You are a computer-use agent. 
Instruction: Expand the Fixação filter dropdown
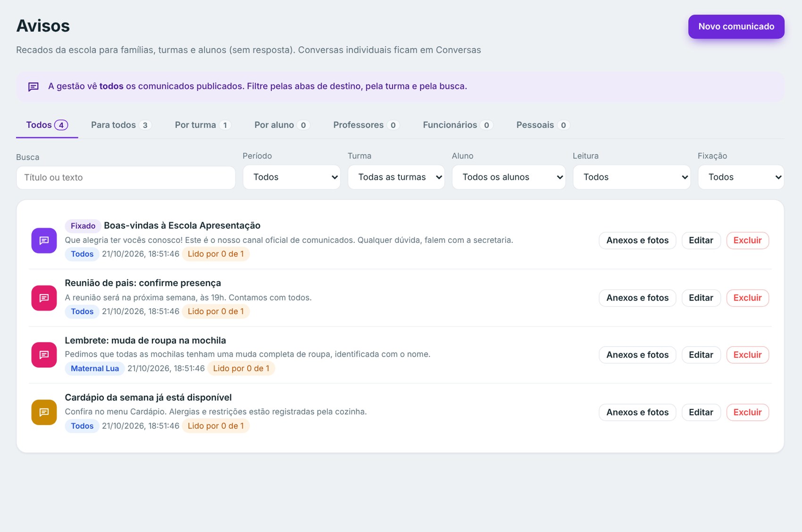741,177
